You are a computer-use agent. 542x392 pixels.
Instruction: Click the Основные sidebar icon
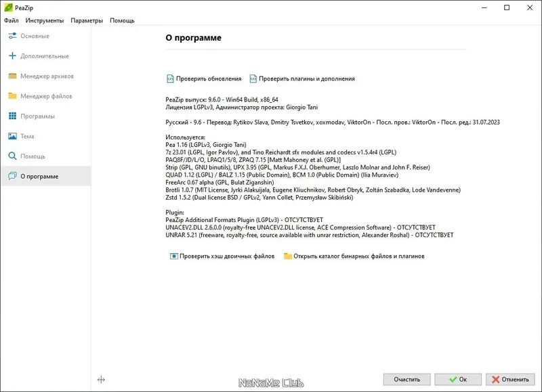tap(12, 36)
